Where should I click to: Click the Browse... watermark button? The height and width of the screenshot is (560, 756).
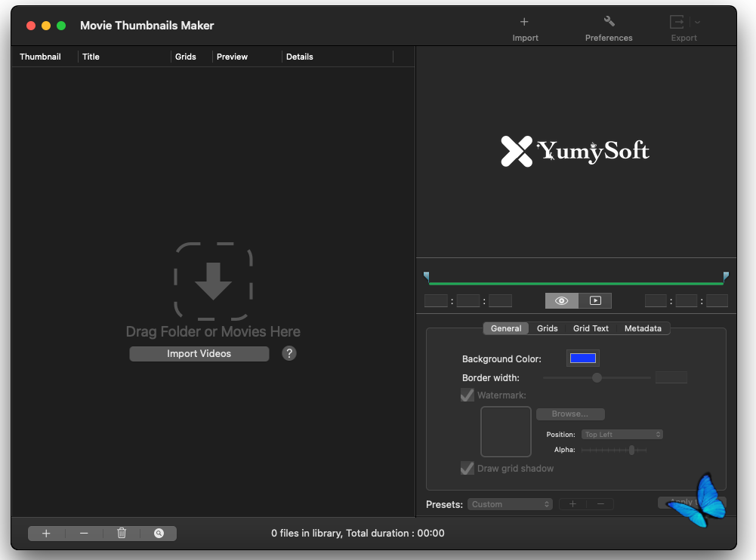(x=570, y=414)
